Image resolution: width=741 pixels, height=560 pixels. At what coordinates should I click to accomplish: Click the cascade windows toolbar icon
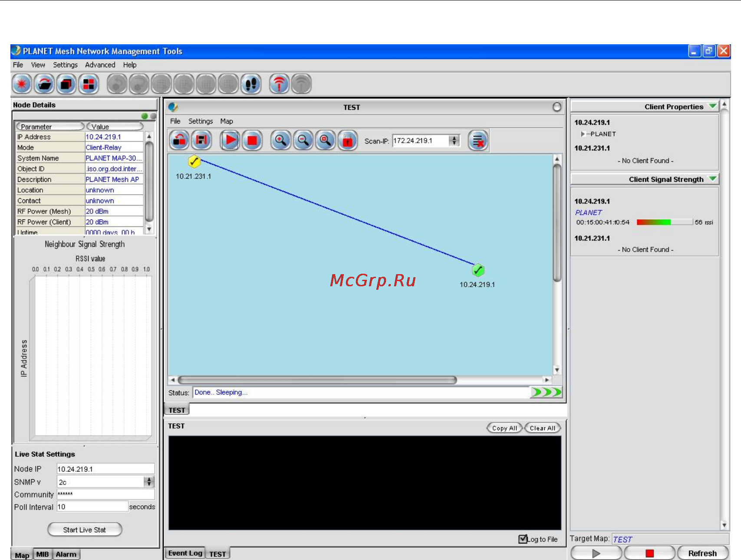click(x=66, y=84)
